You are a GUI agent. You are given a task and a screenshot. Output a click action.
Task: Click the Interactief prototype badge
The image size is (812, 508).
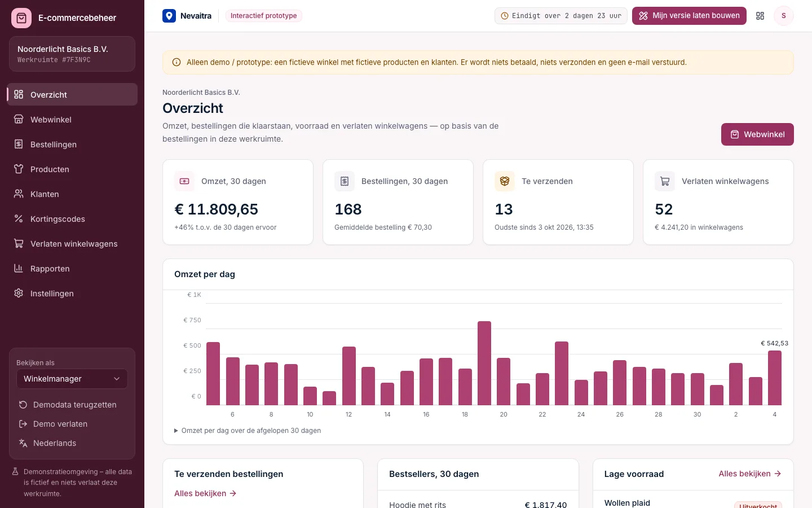(x=263, y=16)
